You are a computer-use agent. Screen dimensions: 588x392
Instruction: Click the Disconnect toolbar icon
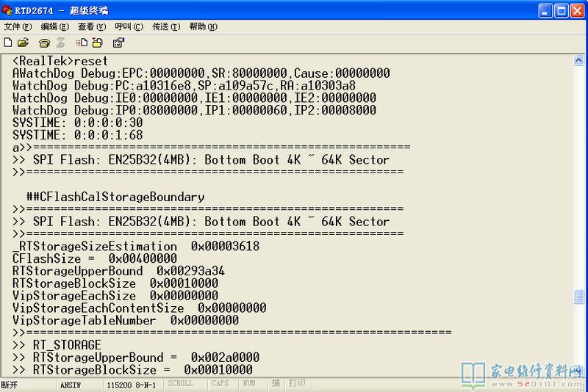(x=60, y=43)
